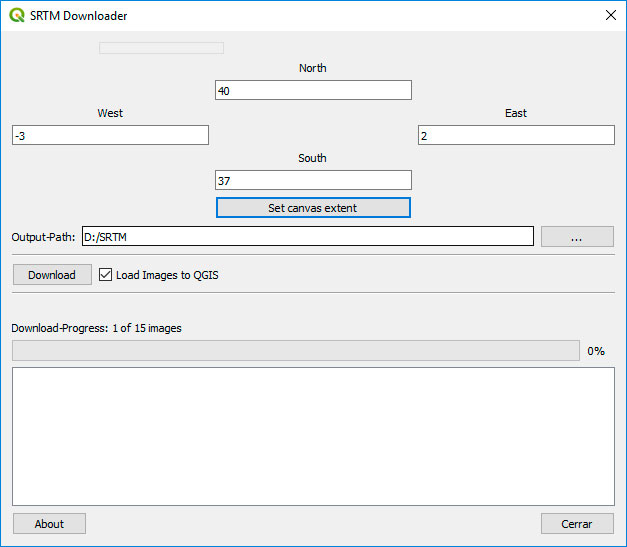
Task: Click the North label
Action: pos(313,68)
